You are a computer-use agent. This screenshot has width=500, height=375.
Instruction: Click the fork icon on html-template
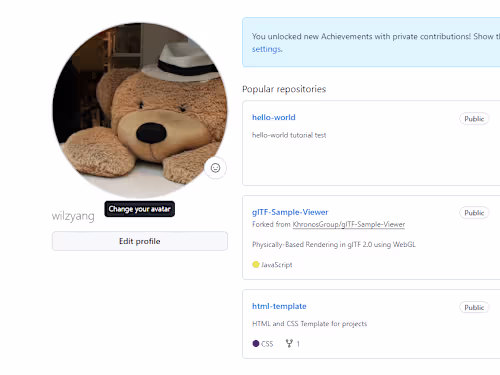click(x=289, y=343)
